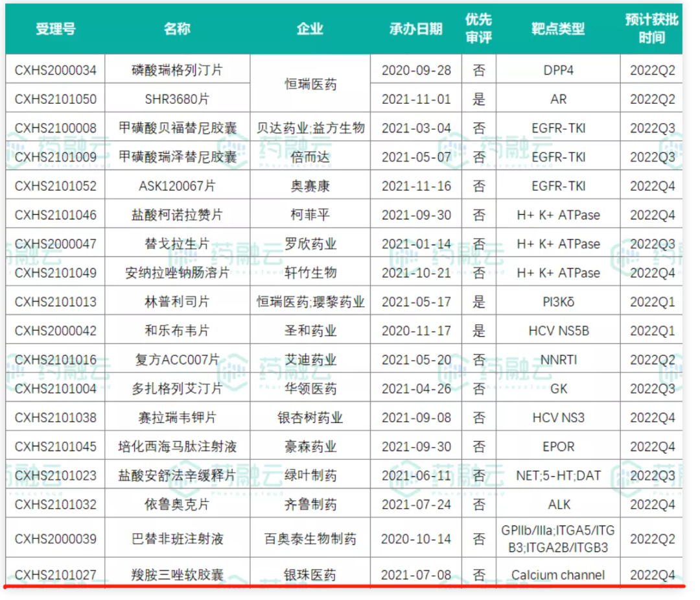Select cell CXHS2000034
This screenshot has height=600, width=700.
click(x=55, y=70)
